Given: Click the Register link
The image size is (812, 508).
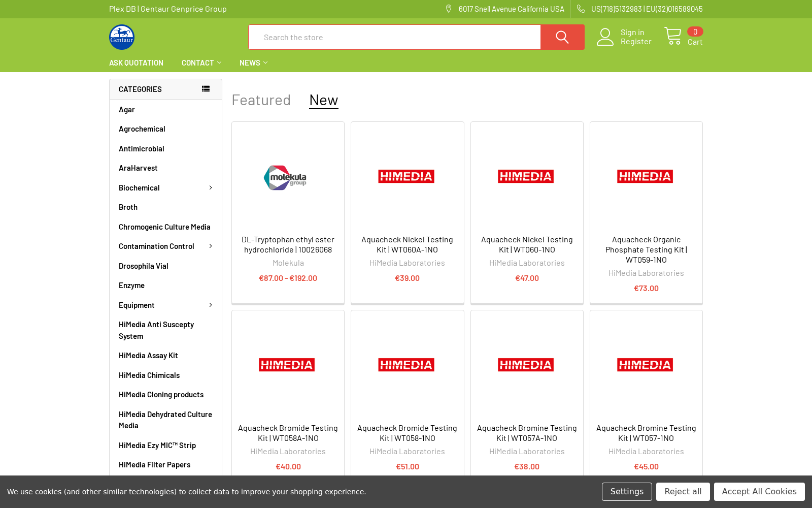Looking at the screenshot, I should (x=636, y=42).
